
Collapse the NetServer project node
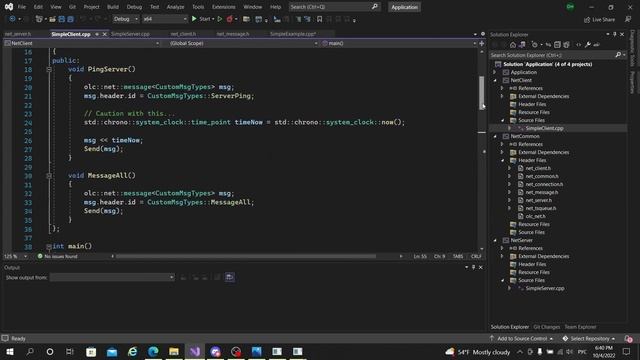point(495,240)
